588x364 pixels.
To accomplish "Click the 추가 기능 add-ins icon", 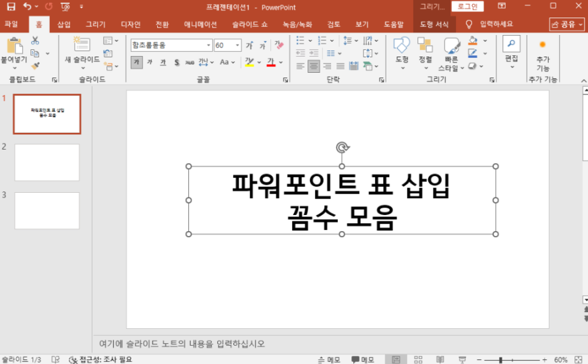I will 542,44.
